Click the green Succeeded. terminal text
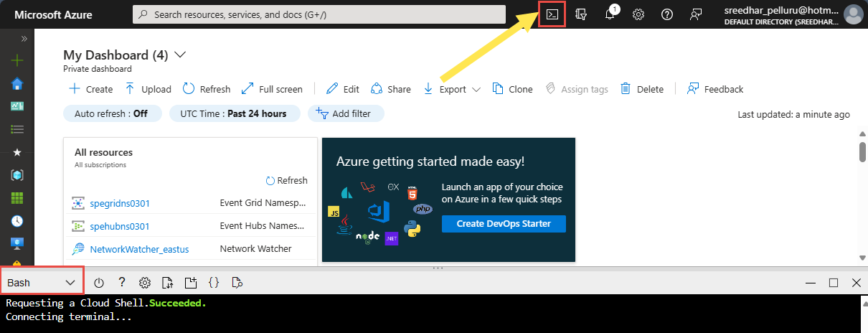 (x=177, y=304)
